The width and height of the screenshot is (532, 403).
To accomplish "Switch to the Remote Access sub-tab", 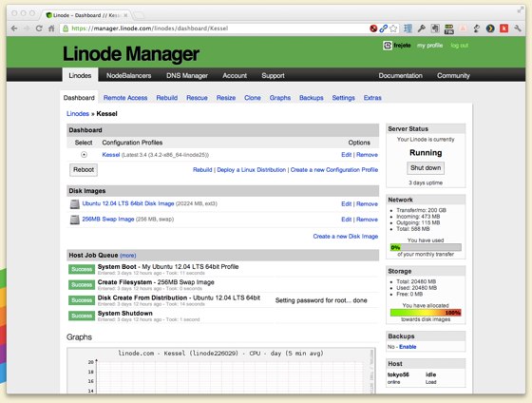I will (125, 98).
